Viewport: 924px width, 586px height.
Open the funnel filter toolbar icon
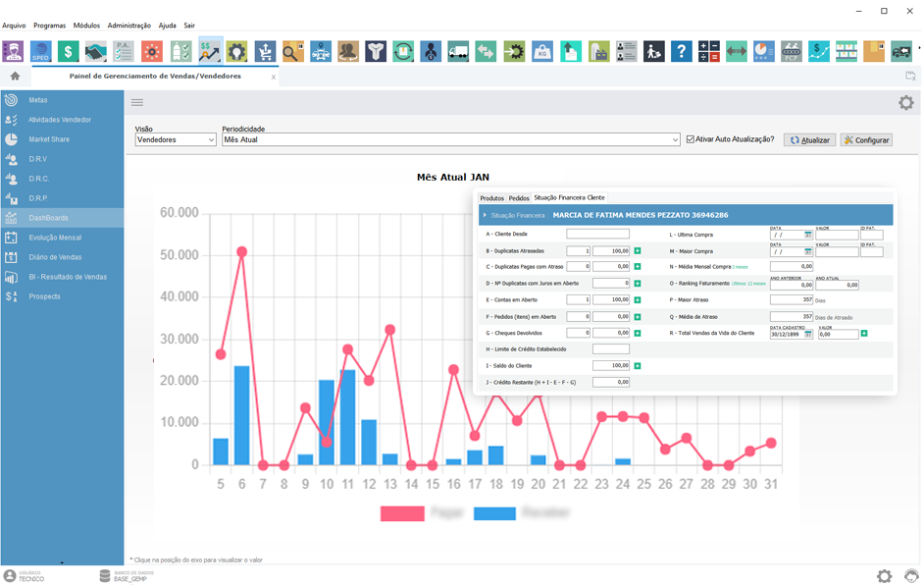376,51
